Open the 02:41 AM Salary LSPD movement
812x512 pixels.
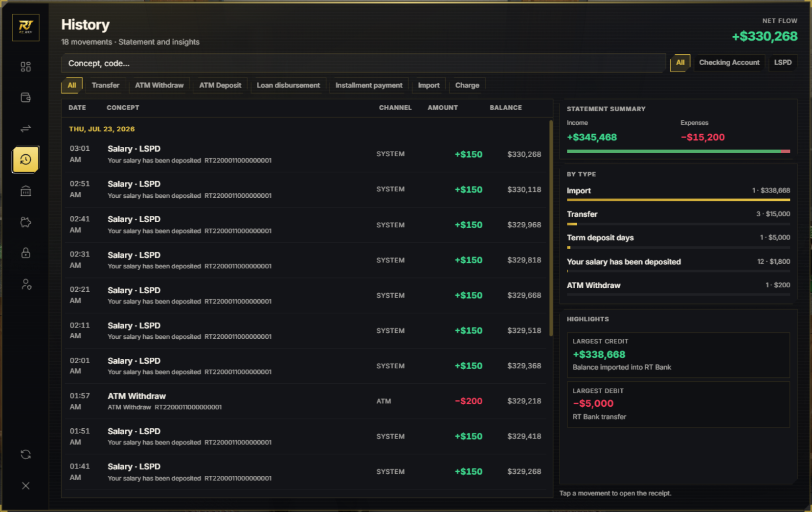pos(305,225)
